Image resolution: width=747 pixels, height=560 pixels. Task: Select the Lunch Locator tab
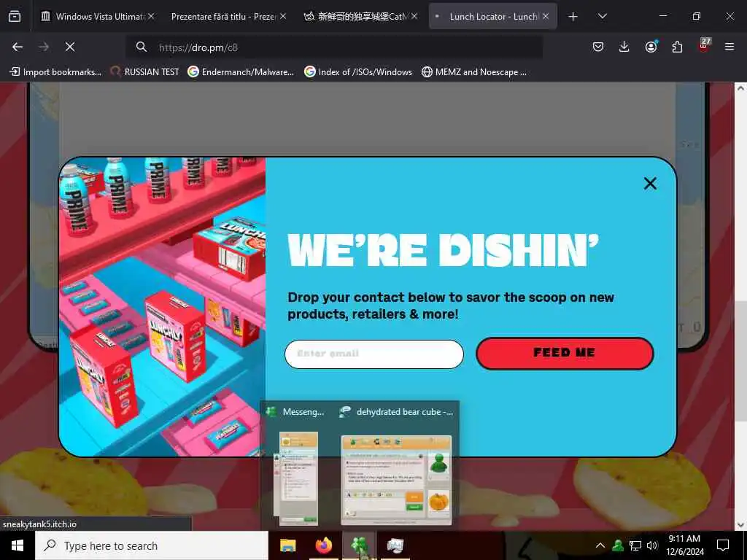[x=492, y=16]
